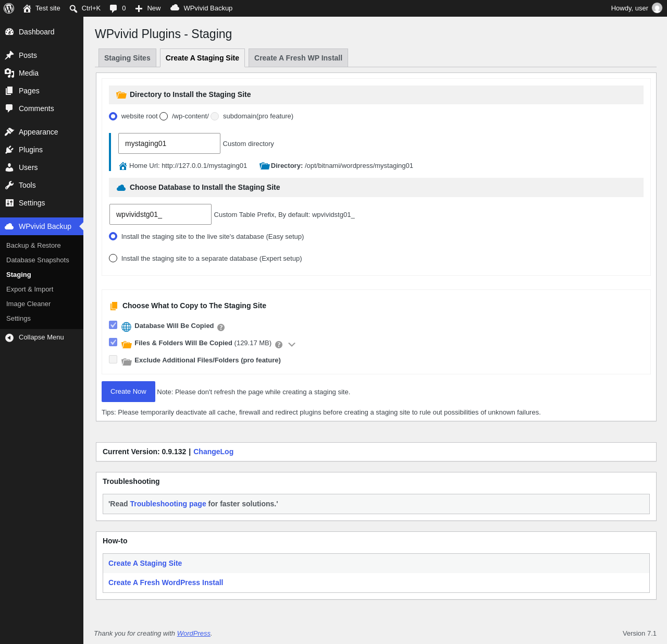Select the website root radio button

click(113, 116)
